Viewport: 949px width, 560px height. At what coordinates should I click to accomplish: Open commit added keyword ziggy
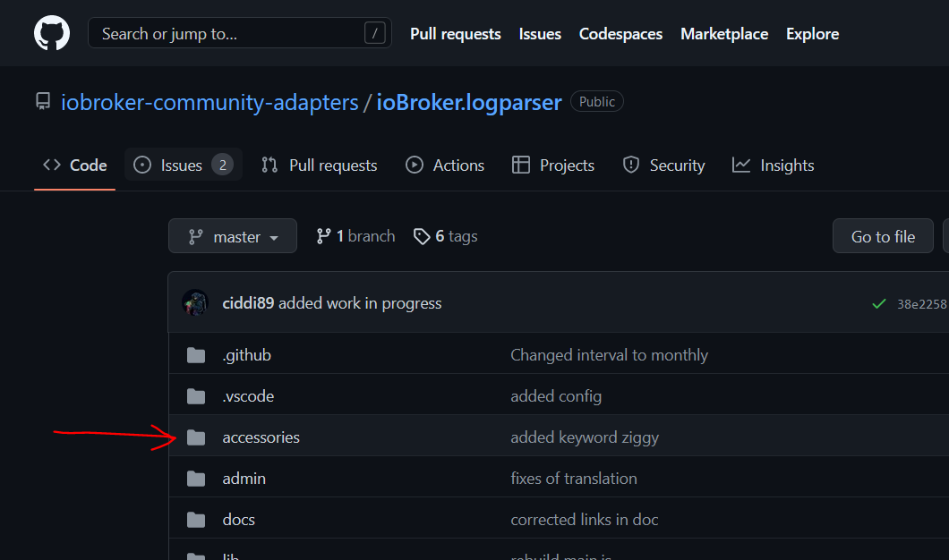pos(585,437)
